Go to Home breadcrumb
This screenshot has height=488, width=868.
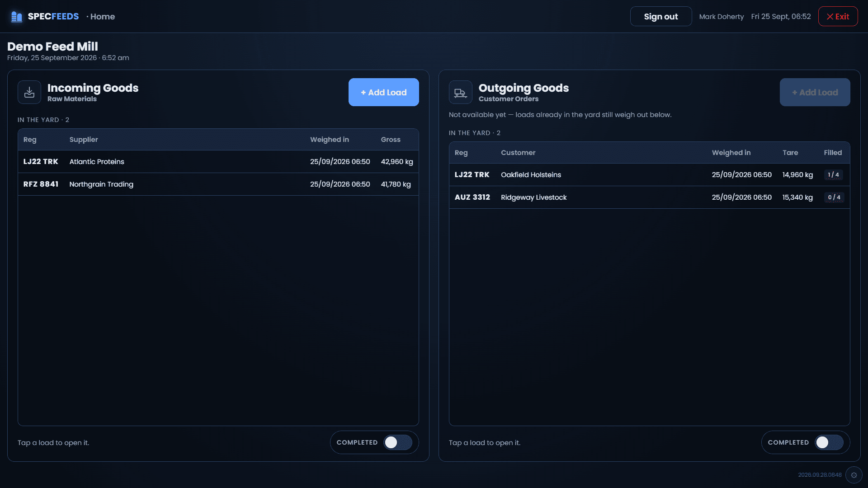click(103, 17)
